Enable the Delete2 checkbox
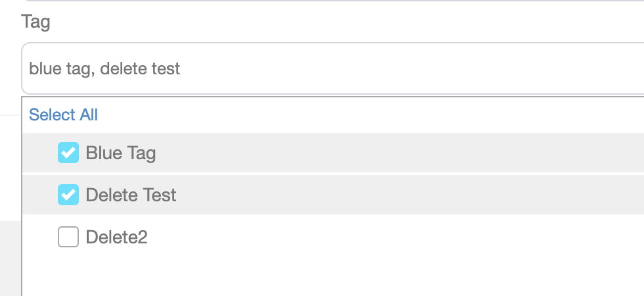Viewport: 644px width, 296px height. click(x=68, y=237)
